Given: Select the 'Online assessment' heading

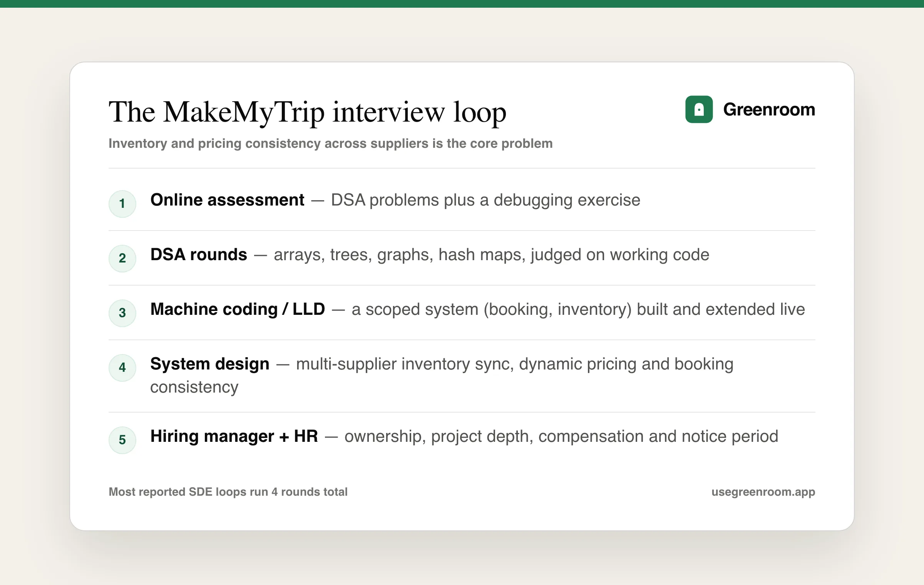Looking at the screenshot, I should 227,200.
